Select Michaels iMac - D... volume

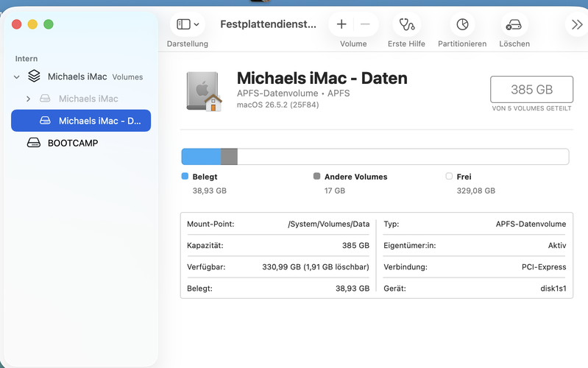(x=81, y=121)
